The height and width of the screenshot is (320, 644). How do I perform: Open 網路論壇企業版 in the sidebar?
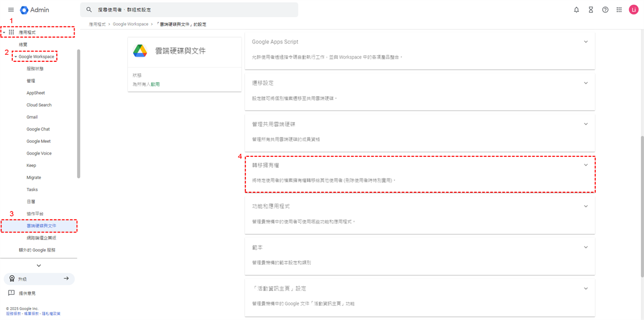[x=41, y=238]
